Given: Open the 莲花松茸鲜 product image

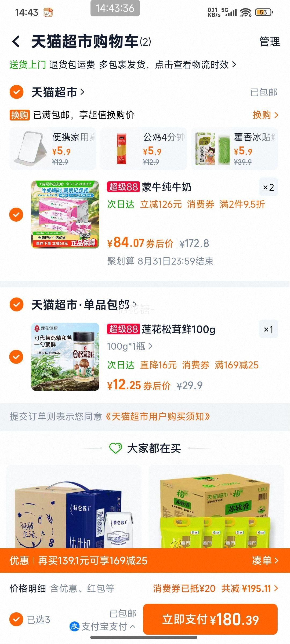Looking at the screenshot, I should (x=65, y=357).
